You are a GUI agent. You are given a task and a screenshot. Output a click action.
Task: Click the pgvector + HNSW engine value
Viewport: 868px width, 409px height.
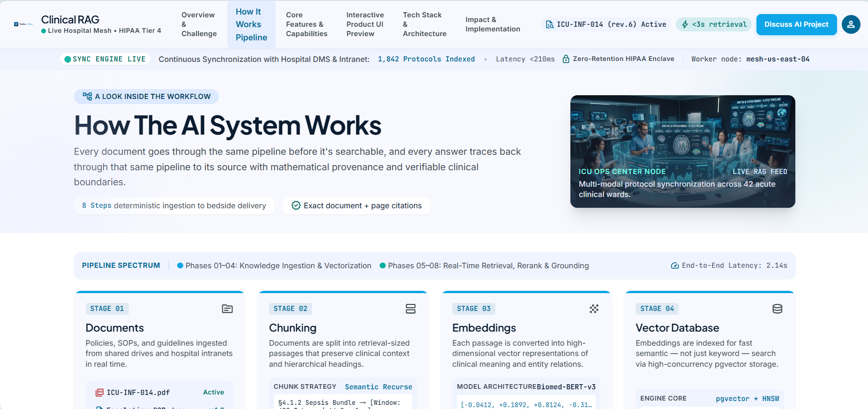[x=748, y=399]
